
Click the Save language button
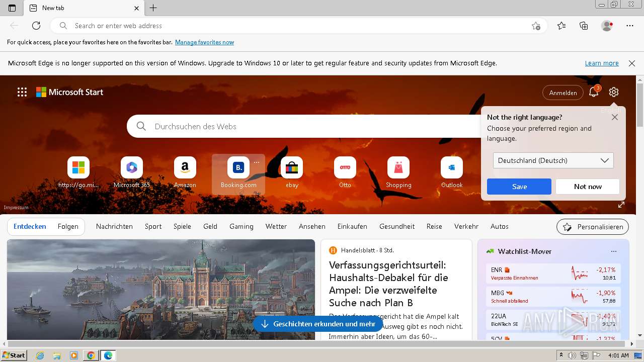coord(519,187)
